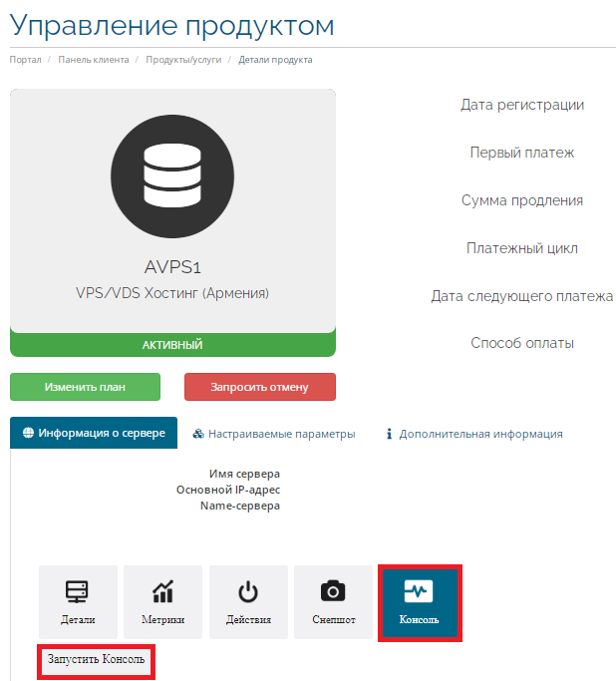
Task: Open the Метрики chart tile
Action: pyautogui.click(x=162, y=602)
